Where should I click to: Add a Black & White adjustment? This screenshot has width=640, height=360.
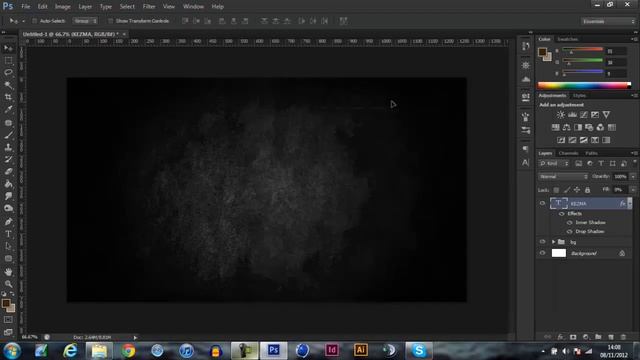pos(578,127)
